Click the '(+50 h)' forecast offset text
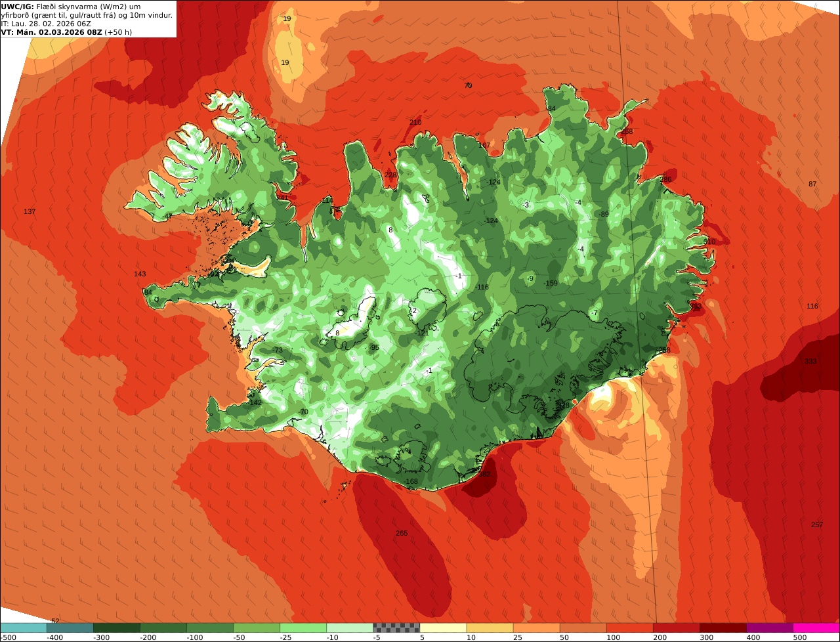 tap(118, 32)
